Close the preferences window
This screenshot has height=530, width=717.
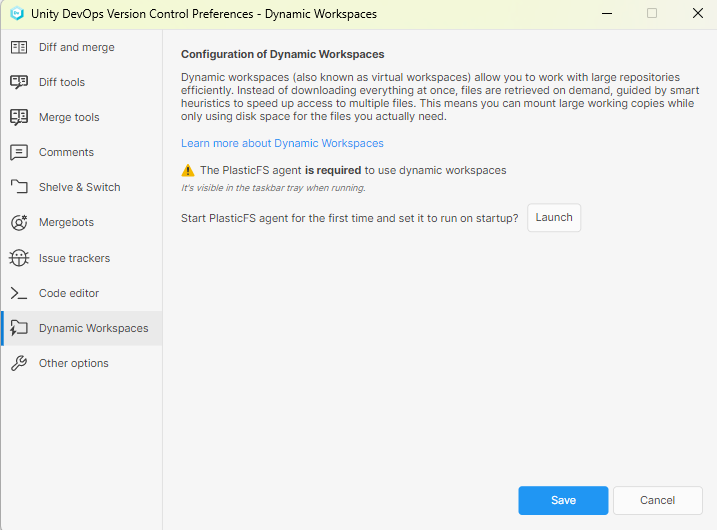(x=697, y=14)
